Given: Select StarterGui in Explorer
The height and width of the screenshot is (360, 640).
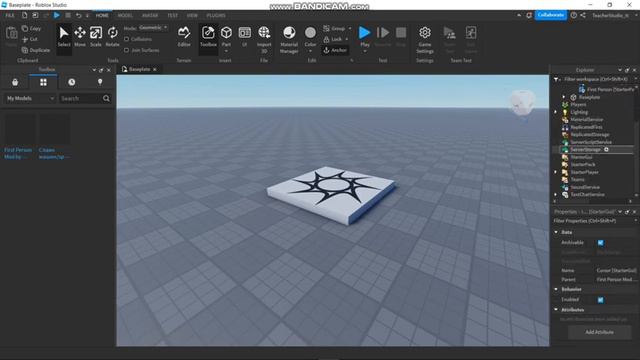Looking at the screenshot, I should [581, 157].
